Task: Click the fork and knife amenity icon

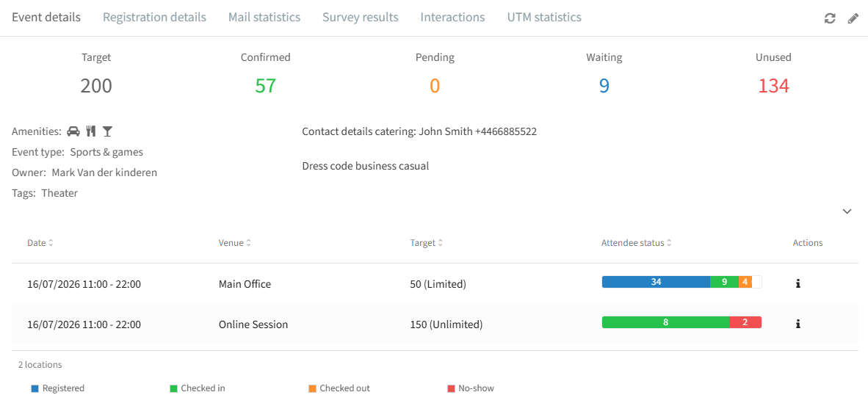Action: pyautogui.click(x=91, y=131)
